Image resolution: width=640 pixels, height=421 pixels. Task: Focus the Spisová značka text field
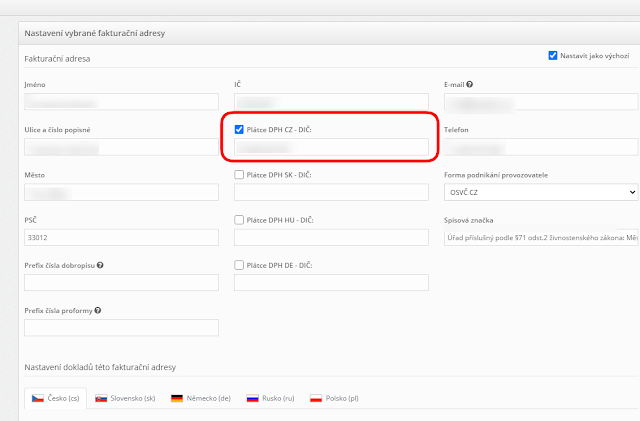540,237
